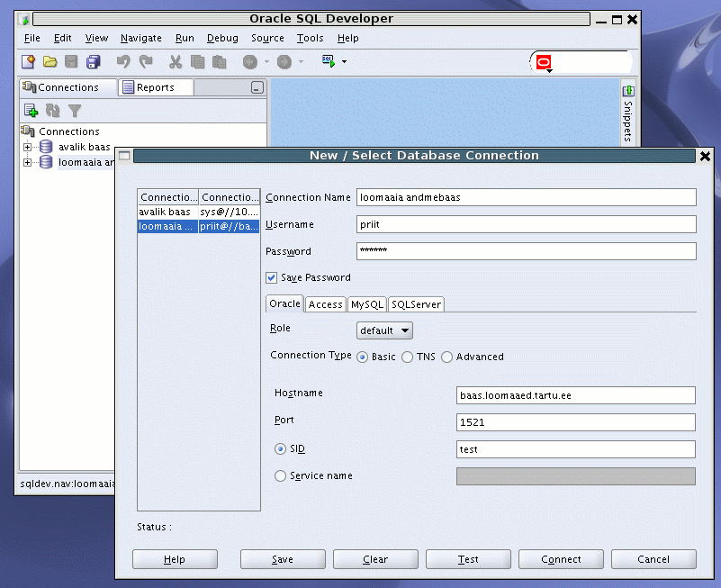
Task: Click the Username field containing priit
Action: coord(526,224)
